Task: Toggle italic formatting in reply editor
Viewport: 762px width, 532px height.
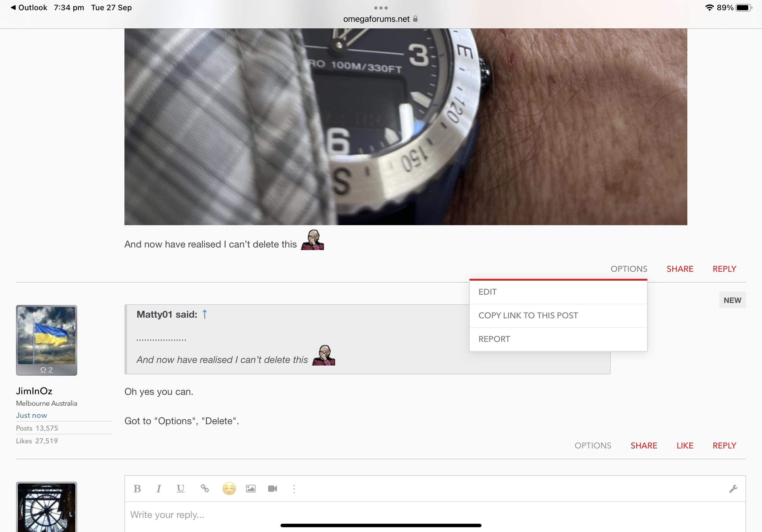Action: [159, 489]
